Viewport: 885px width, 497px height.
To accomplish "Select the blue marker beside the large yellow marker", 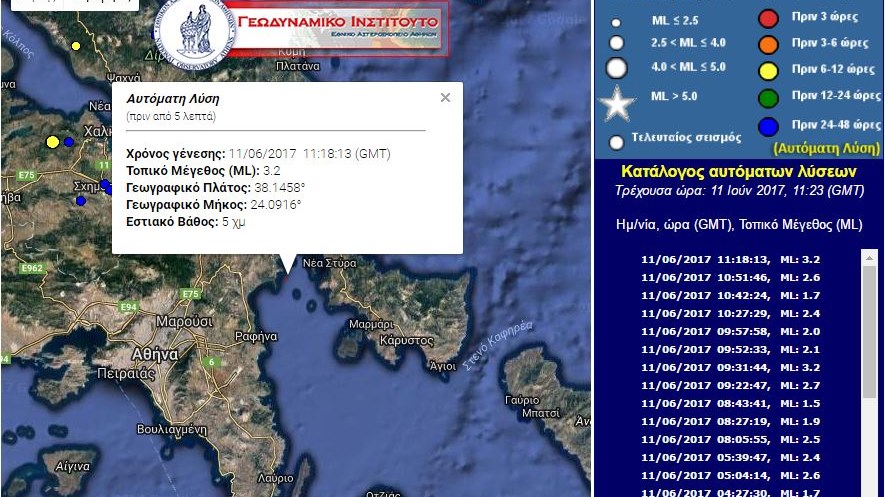I will (x=69, y=142).
